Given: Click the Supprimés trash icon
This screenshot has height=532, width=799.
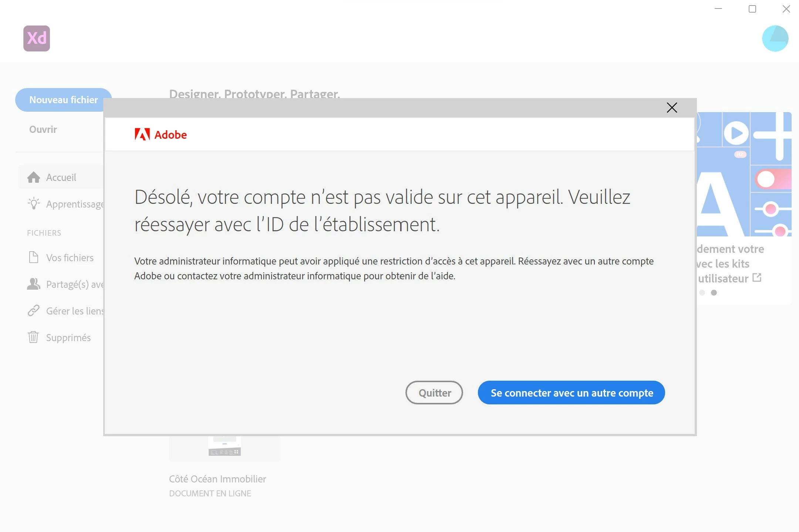Looking at the screenshot, I should tap(34, 337).
